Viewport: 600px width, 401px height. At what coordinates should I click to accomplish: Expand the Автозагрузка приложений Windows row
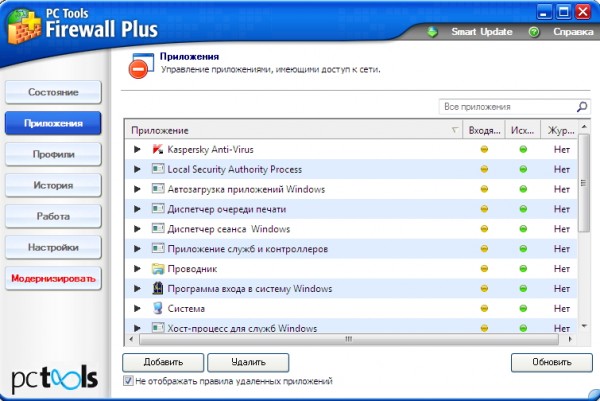137,189
